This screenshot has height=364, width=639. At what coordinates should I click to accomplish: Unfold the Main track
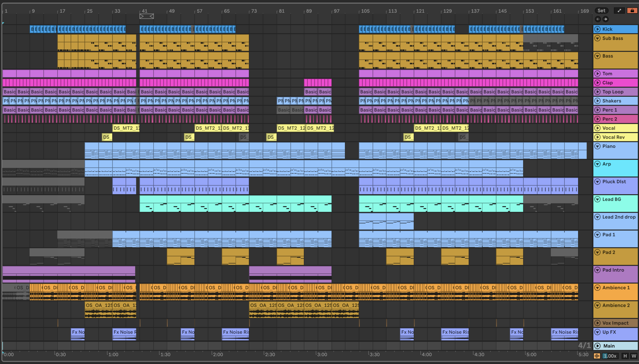597,346
